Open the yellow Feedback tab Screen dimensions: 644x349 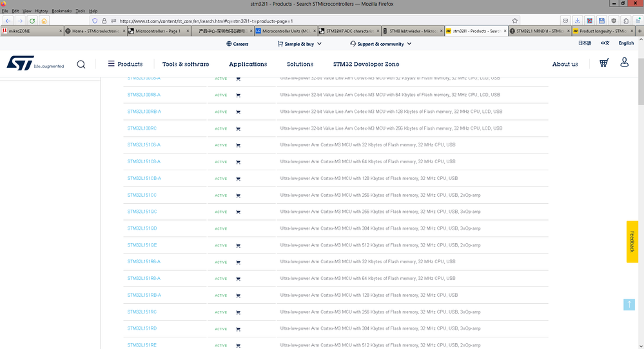point(632,242)
